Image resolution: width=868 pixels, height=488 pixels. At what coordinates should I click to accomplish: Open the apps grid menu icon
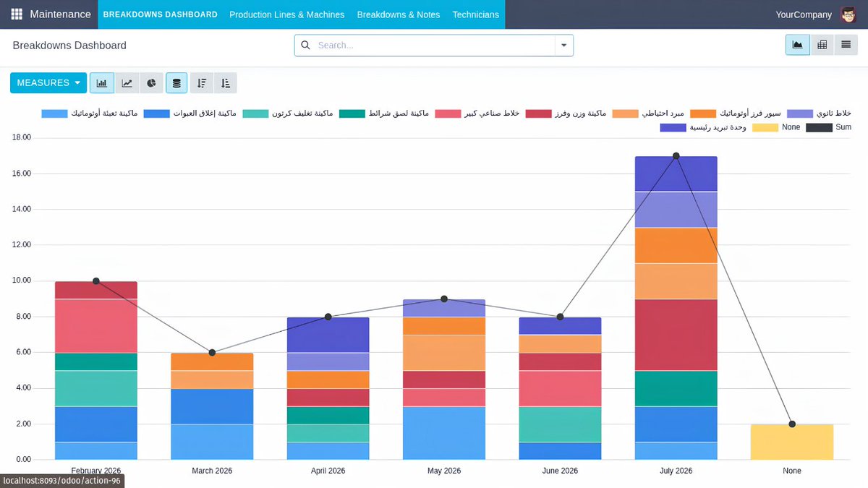pyautogui.click(x=17, y=14)
